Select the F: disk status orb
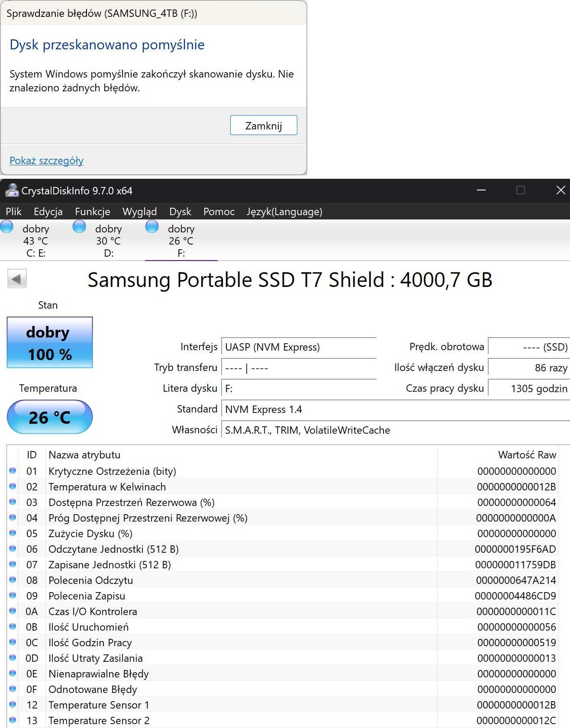Viewport: 570px width, 728px height. 152,226
